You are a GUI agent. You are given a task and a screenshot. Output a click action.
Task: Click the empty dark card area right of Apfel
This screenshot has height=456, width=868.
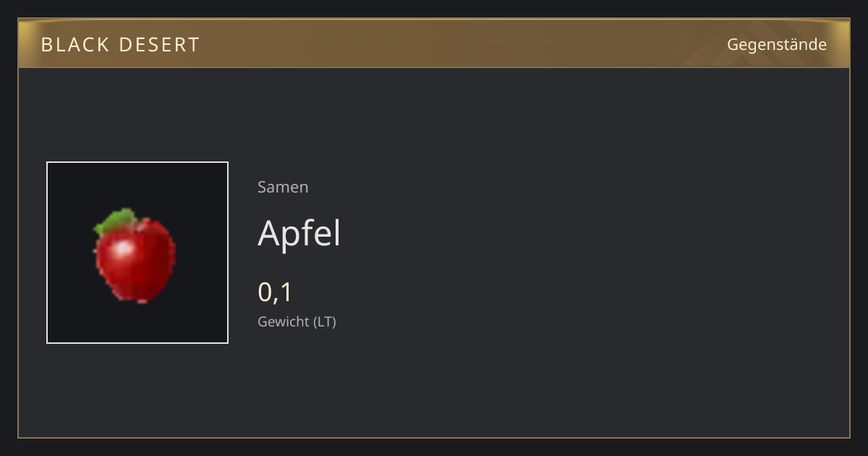[579, 233]
